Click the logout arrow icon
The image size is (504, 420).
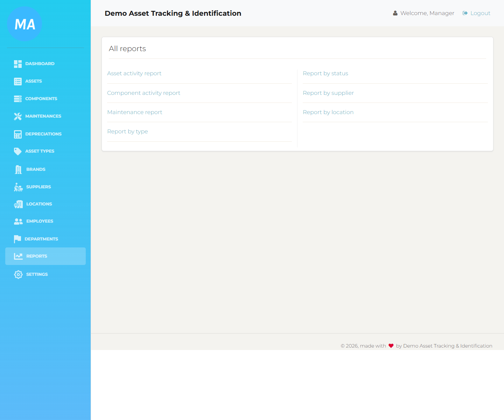465,13
